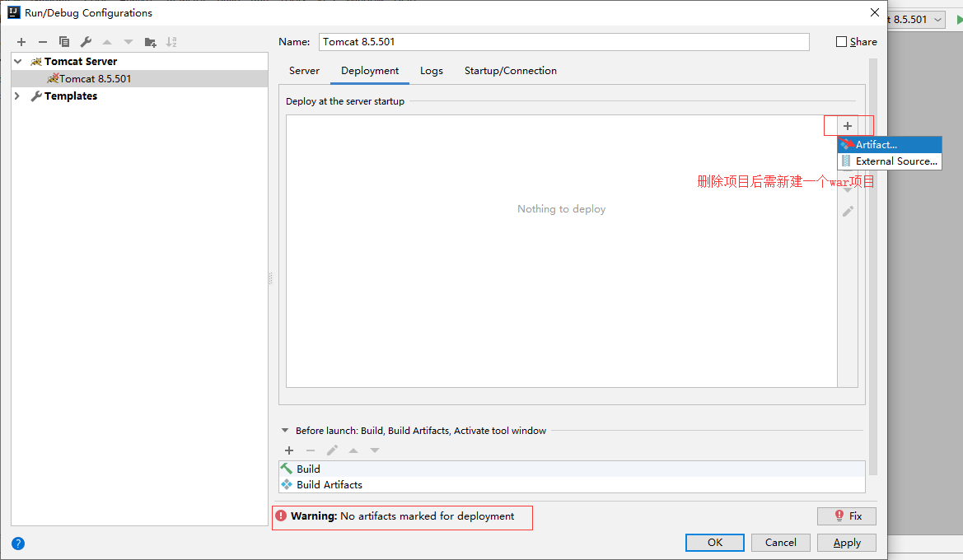Remove the selected Tomcat 8.5.501 configuration
Viewport: 963px width, 560px height.
pos(42,41)
